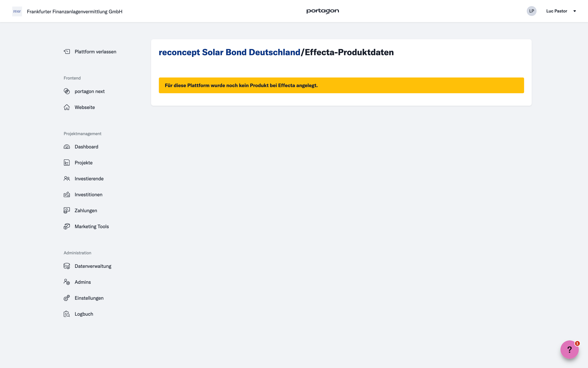
Task: Select Plattform verlassen menu label
Action: (x=96, y=52)
